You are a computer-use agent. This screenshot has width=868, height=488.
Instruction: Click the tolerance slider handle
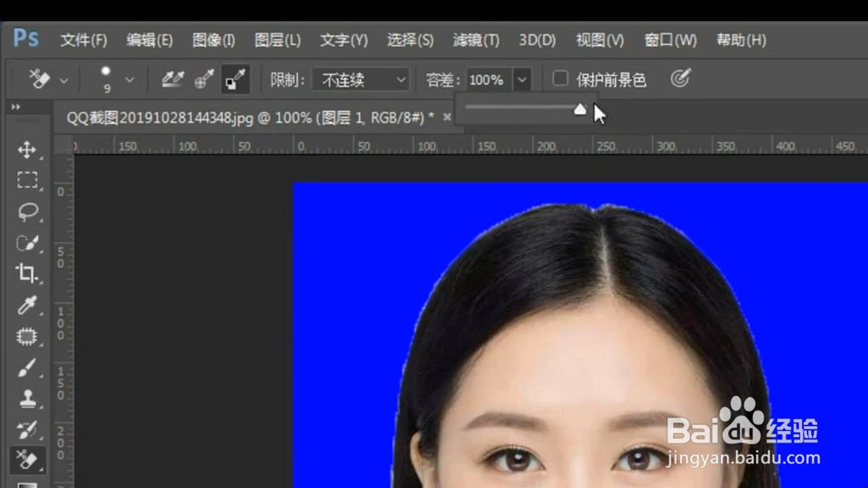tap(580, 108)
